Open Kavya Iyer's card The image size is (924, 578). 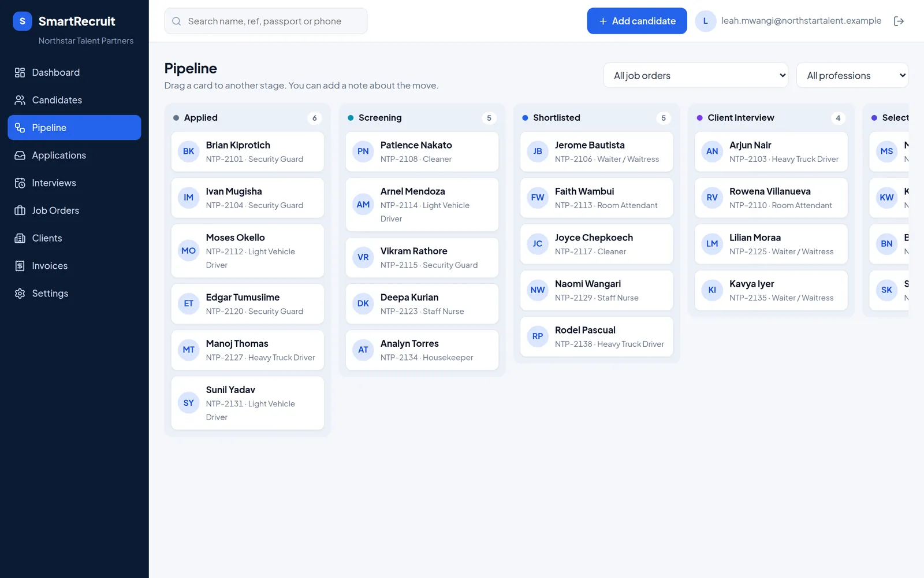(771, 290)
